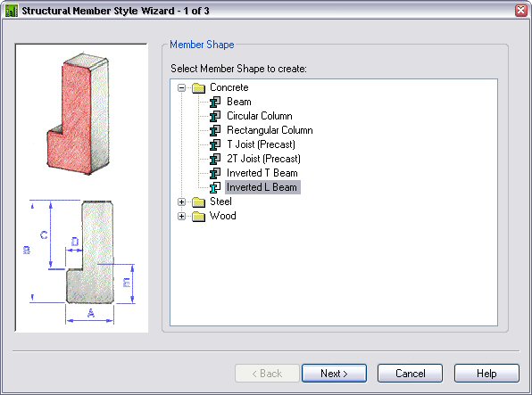Open Help for the wizard
Viewport: 532px width, 395px height.
tap(486, 374)
